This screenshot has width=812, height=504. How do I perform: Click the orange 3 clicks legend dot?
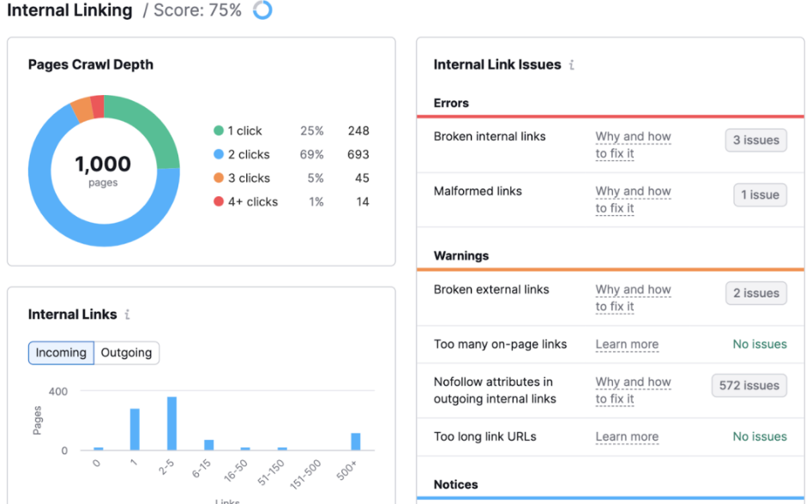tap(219, 178)
